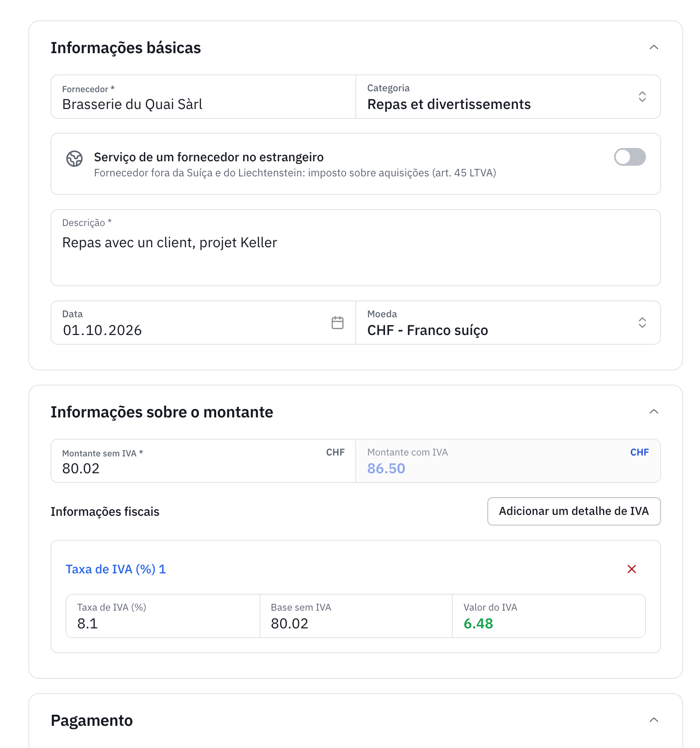Edit the Montante sem IVA amount
This screenshot has height=748, width=700.
tap(203, 461)
